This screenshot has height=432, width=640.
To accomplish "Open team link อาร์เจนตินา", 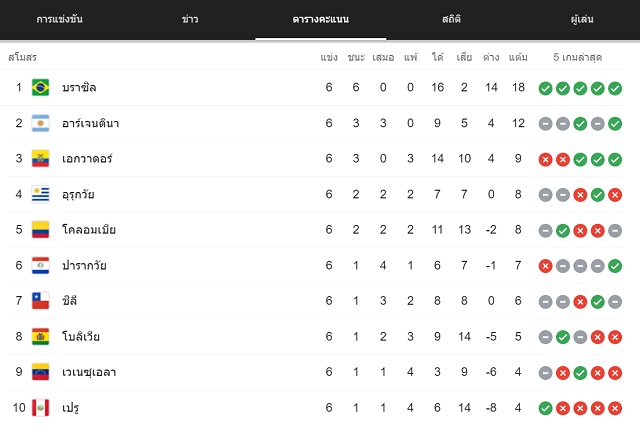I will [x=91, y=123].
